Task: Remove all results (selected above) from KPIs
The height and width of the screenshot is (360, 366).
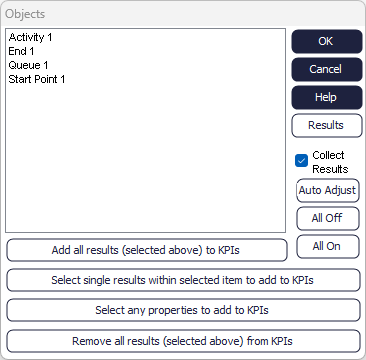Action: tap(183, 341)
